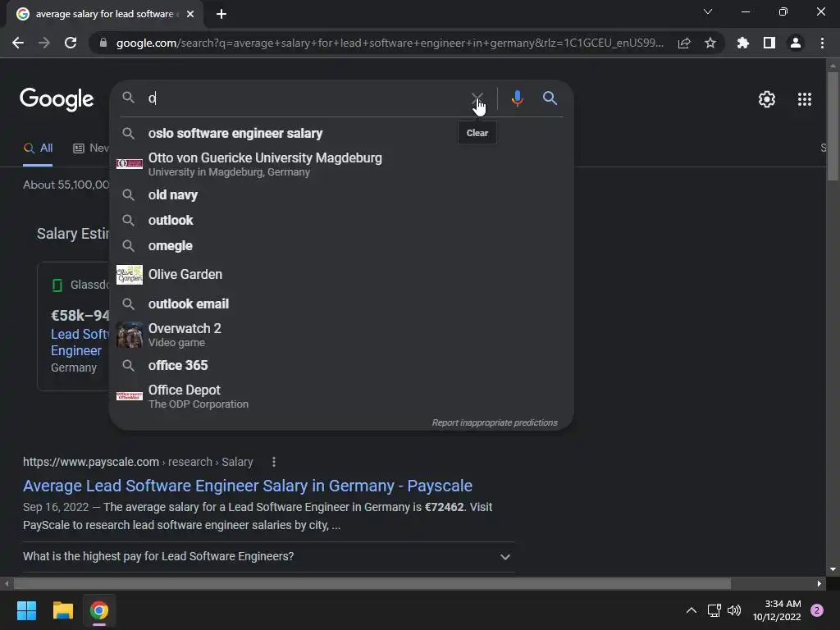Open Windows Start menu
The image size is (840, 630).
[x=26, y=610]
